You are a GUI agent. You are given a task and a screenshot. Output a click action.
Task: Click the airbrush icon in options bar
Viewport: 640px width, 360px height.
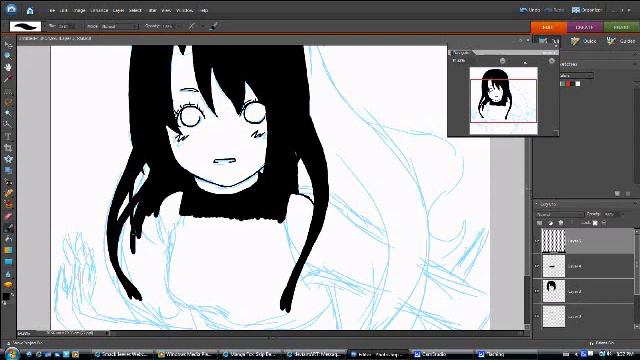(x=191, y=26)
